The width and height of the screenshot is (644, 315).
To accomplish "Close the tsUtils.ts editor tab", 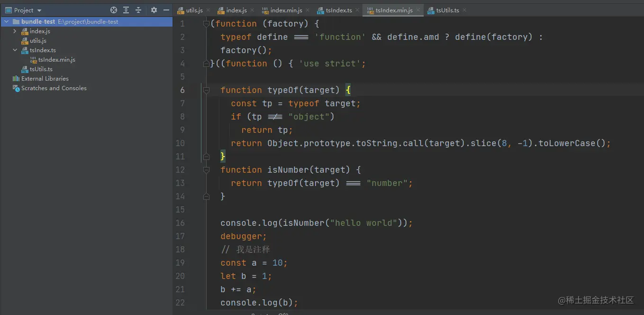I will 464,10.
